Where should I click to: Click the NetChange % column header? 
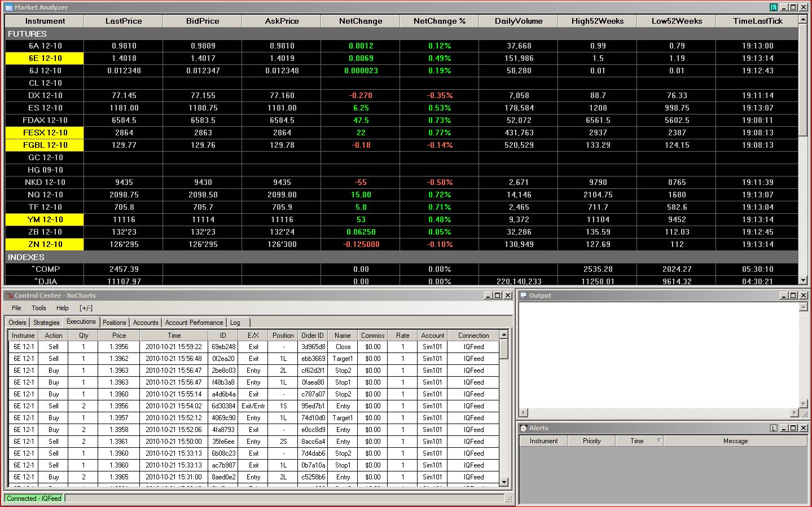coord(440,21)
